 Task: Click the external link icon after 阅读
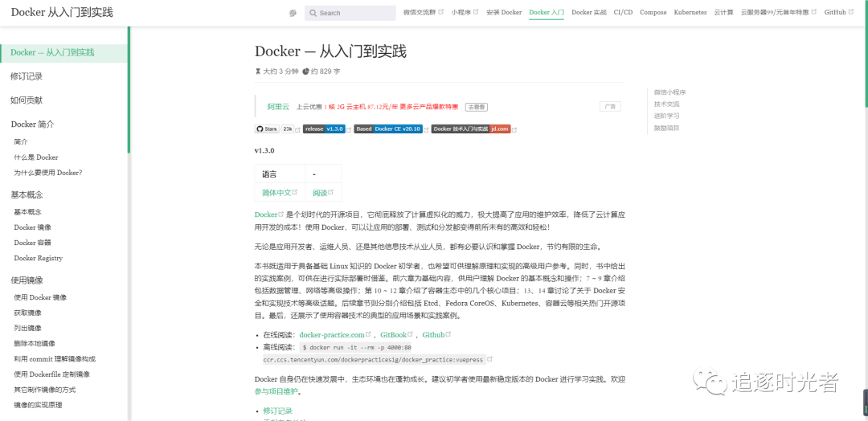point(330,192)
